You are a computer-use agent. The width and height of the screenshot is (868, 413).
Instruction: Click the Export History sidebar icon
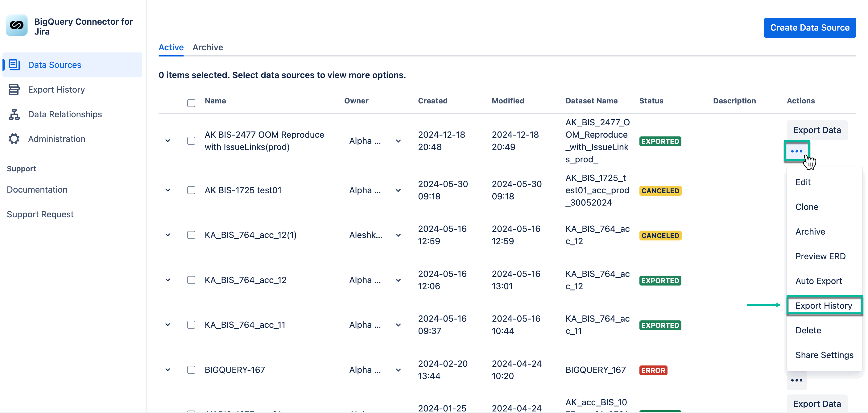(14, 89)
